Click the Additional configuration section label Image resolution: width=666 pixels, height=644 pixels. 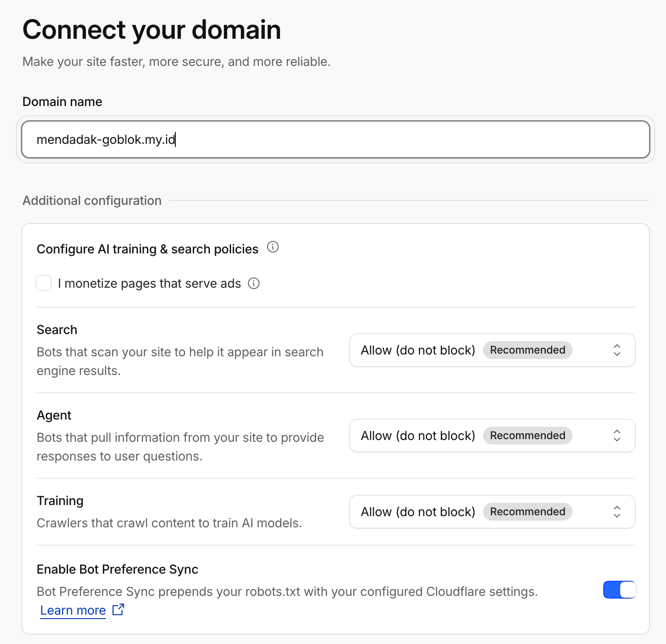tap(92, 200)
